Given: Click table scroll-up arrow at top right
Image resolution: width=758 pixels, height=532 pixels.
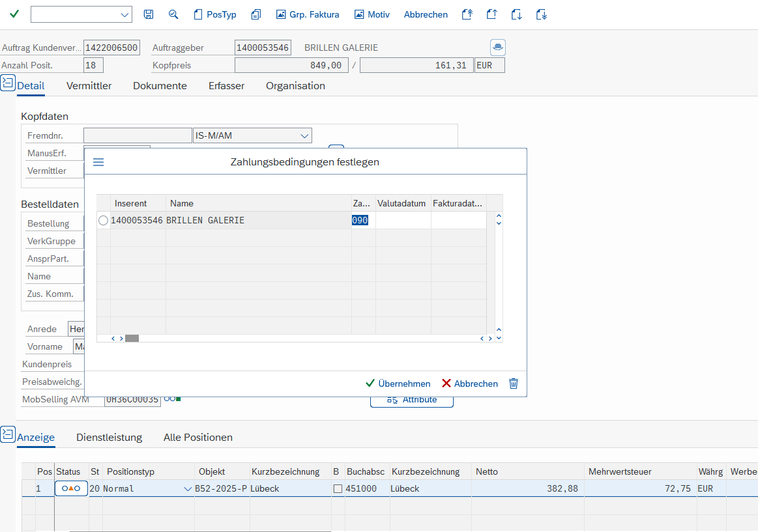Looking at the screenshot, I should click(x=499, y=216).
